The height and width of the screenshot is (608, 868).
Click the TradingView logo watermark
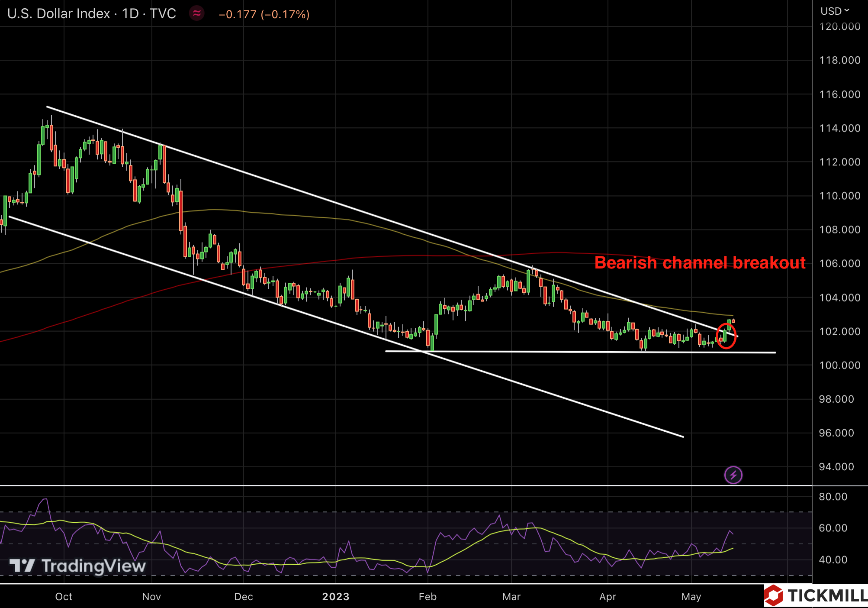click(78, 566)
